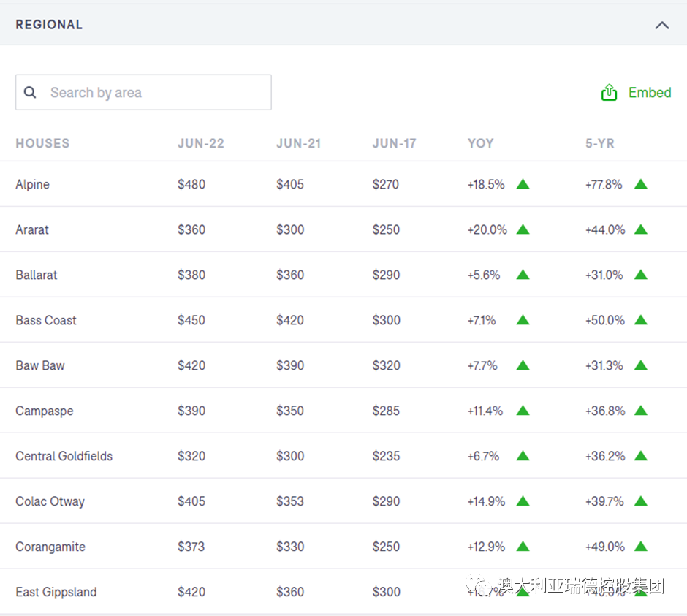The width and height of the screenshot is (687, 616).
Task: Click the Alpine YOY green up arrow
Action: tap(523, 184)
